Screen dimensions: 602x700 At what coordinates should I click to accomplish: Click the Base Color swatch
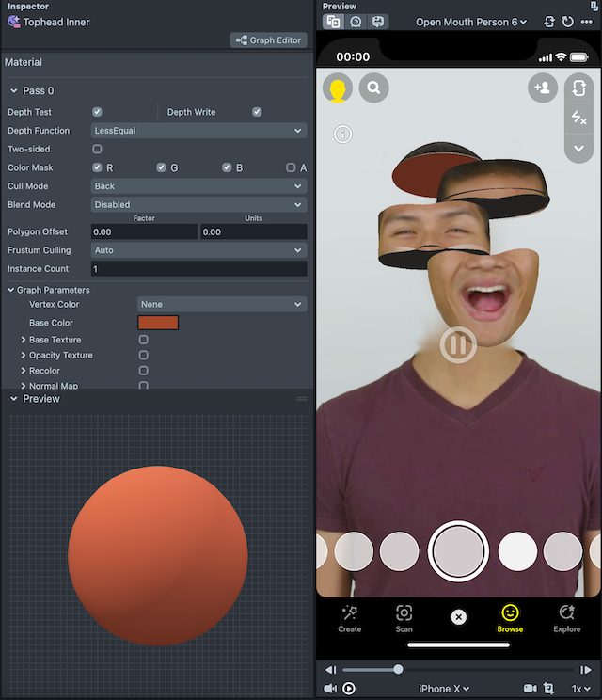158,323
